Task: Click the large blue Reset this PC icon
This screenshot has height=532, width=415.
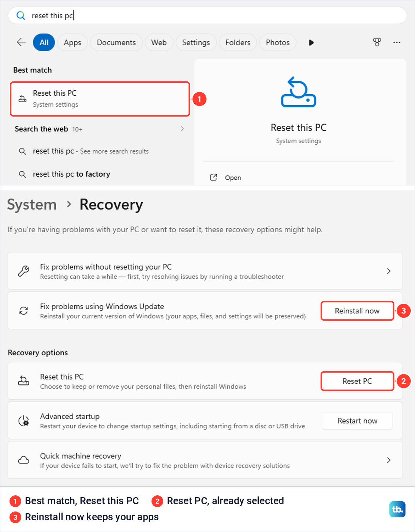Action: 298,92
